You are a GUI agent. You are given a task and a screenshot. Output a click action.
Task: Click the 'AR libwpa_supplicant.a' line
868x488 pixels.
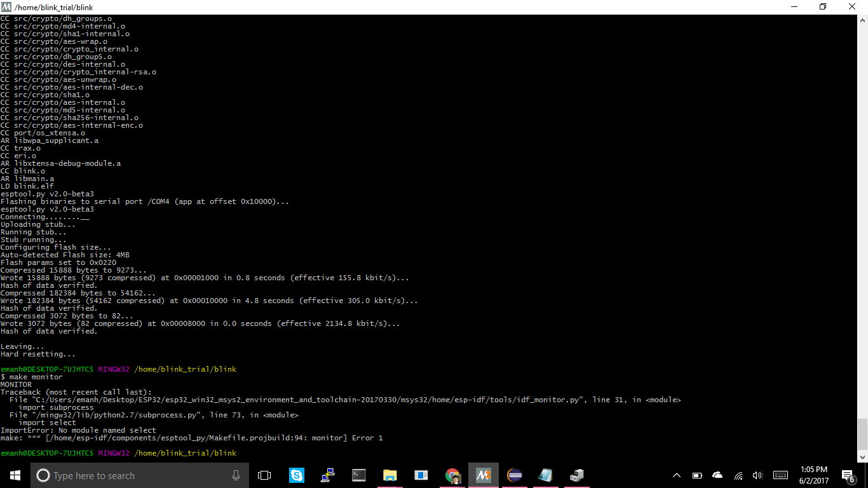[x=50, y=140]
